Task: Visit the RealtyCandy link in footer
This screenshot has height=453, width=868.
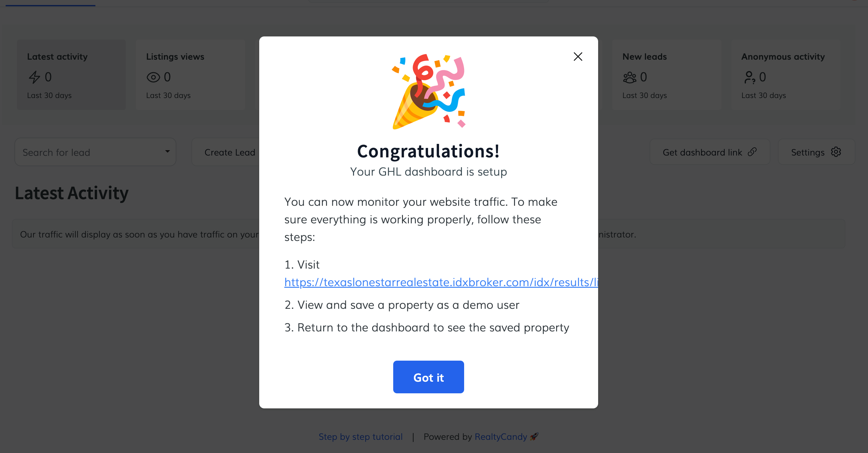Action: point(501,436)
